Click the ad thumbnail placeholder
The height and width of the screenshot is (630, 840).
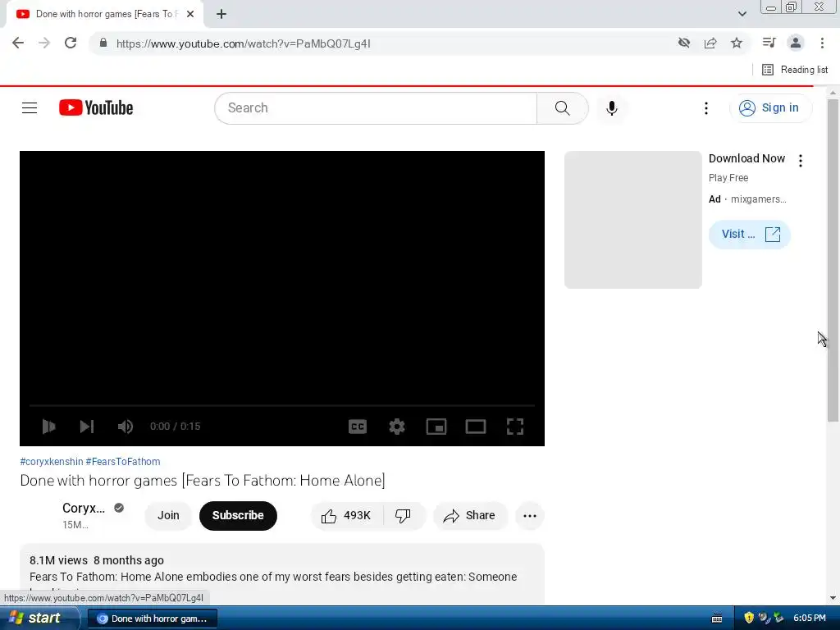click(632, 220)
